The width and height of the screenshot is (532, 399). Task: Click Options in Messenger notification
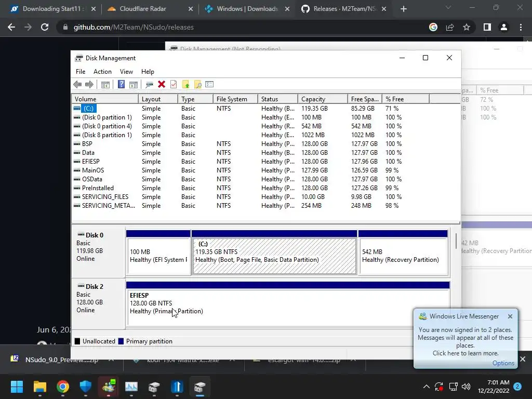click(503, 363)
